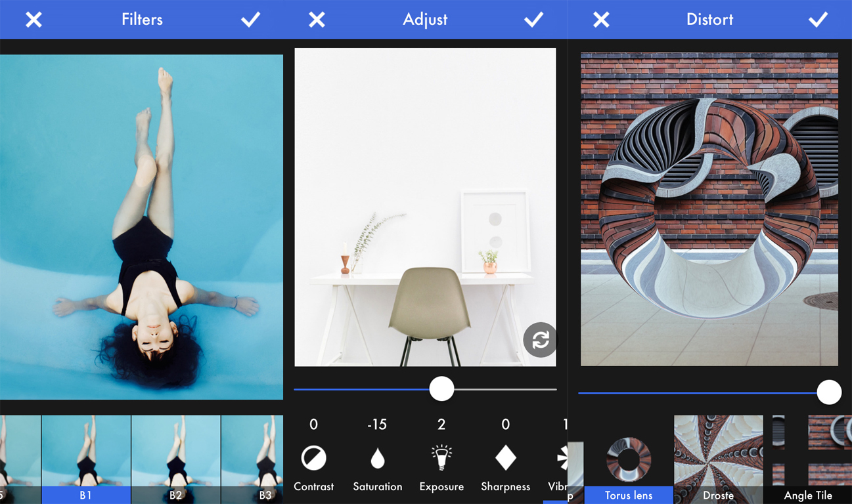Tap the swimmer photo preview in Filters
852x504 pixels.
tap(141, 226)
